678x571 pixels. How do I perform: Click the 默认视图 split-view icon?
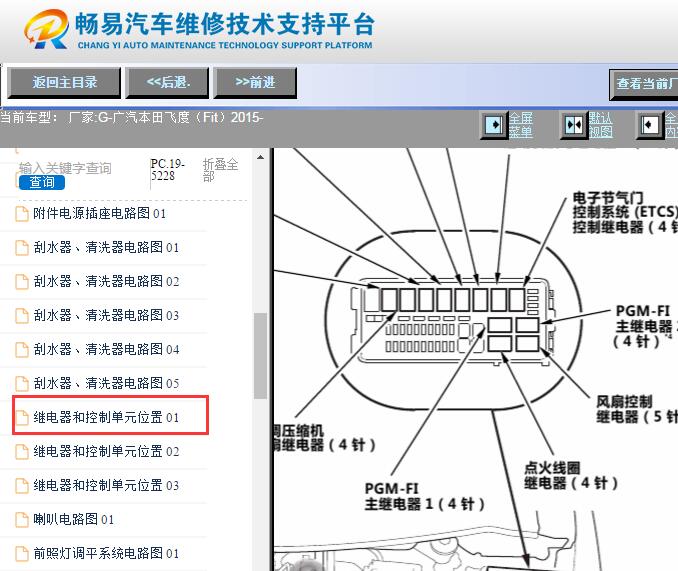coord(573,125)
